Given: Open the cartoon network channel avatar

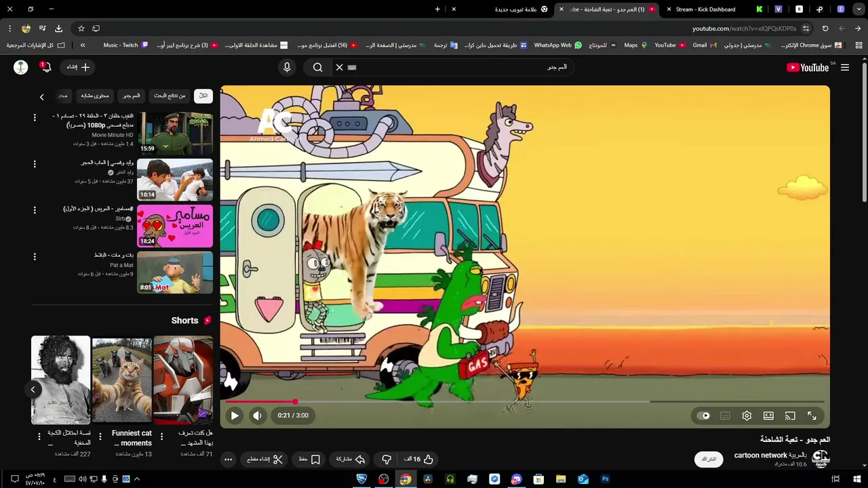Looking at the screenshot, I should tap(821, 459).
